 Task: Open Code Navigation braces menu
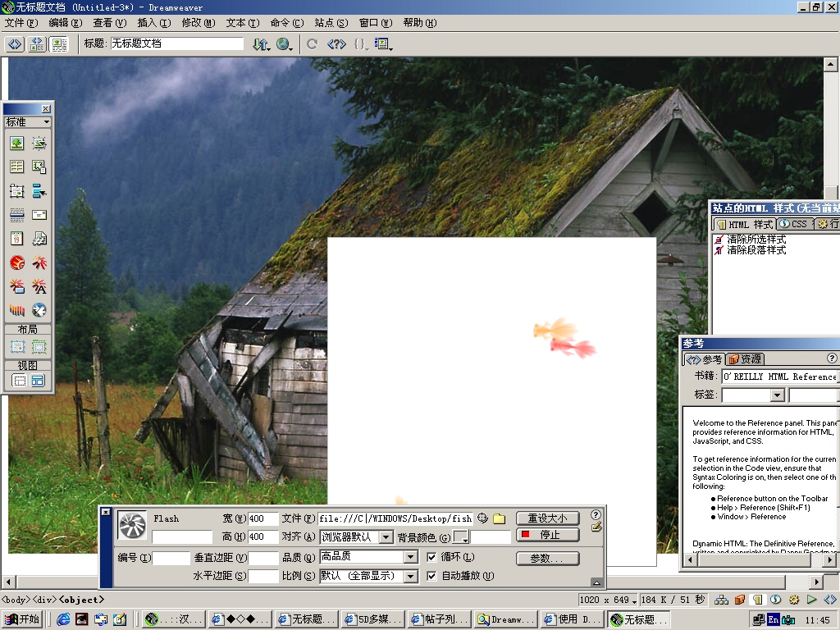(361, 44)
